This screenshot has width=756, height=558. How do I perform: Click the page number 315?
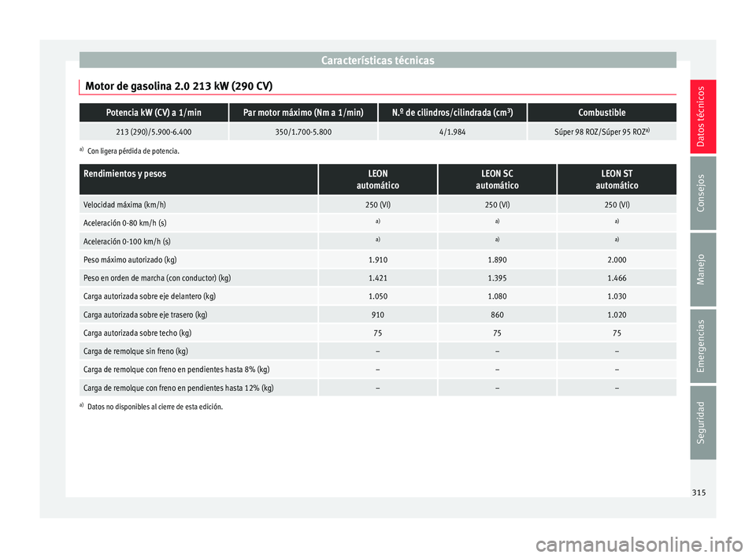pos(699,493)
